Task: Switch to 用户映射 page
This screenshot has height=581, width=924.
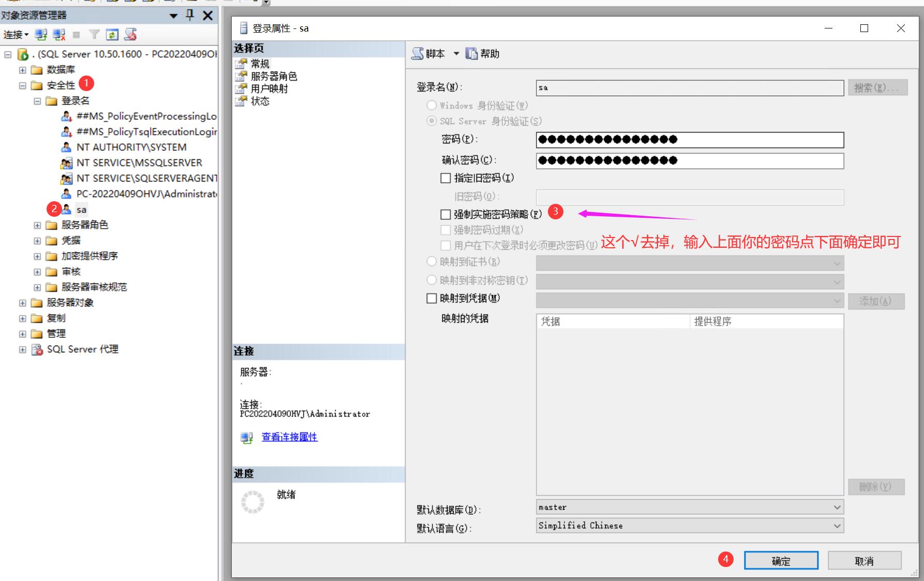Action: 269,89
